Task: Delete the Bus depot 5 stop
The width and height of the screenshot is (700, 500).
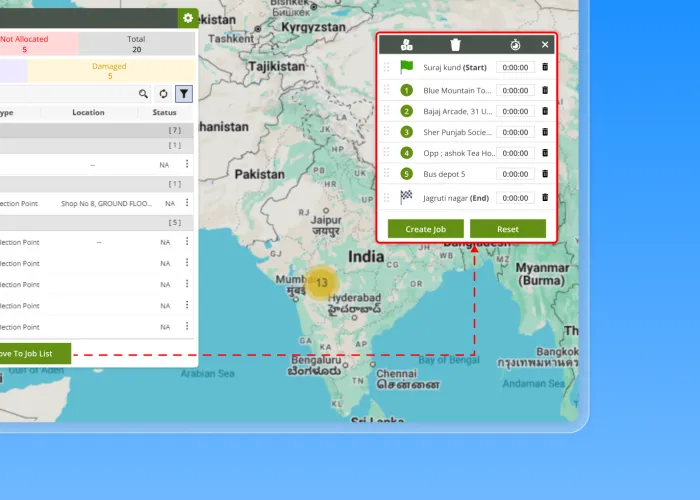Action: 545,174
